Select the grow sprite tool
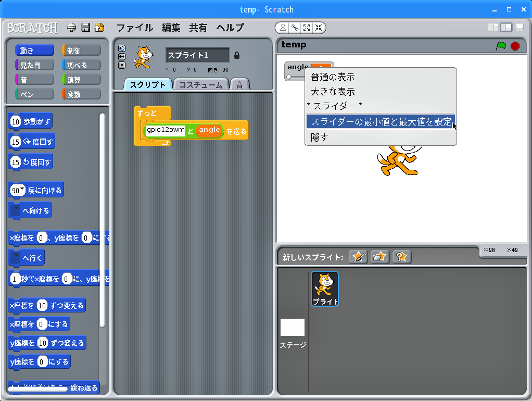 point(307,28)
